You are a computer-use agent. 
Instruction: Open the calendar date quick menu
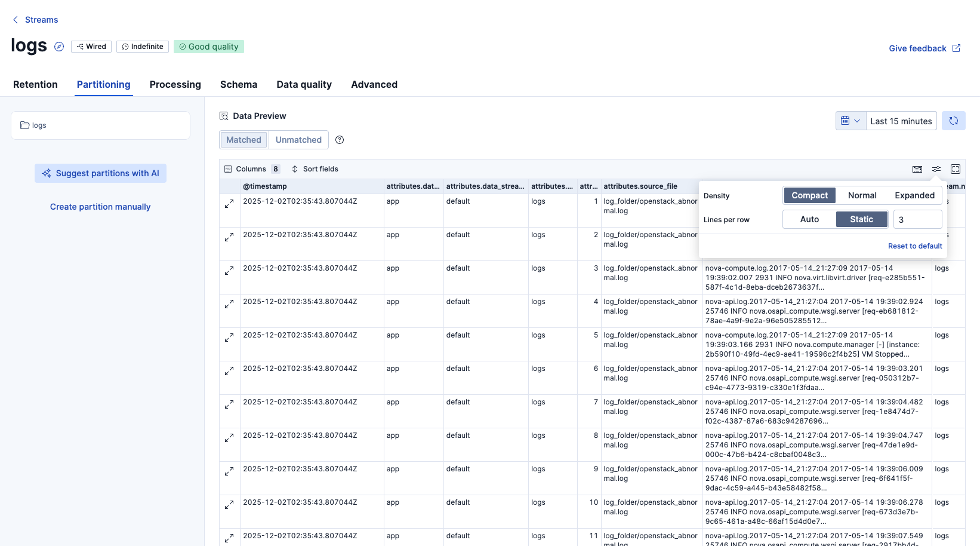pos(850,121)
